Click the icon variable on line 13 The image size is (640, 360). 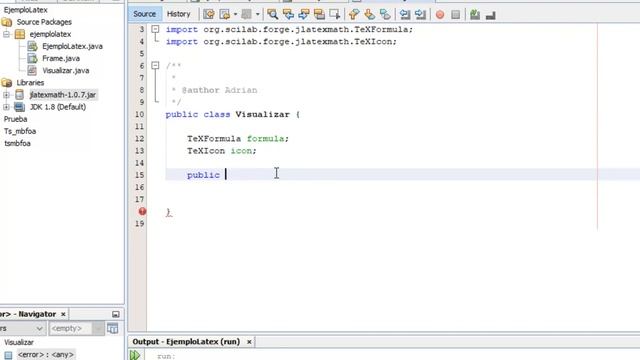[x=241, y=151]
